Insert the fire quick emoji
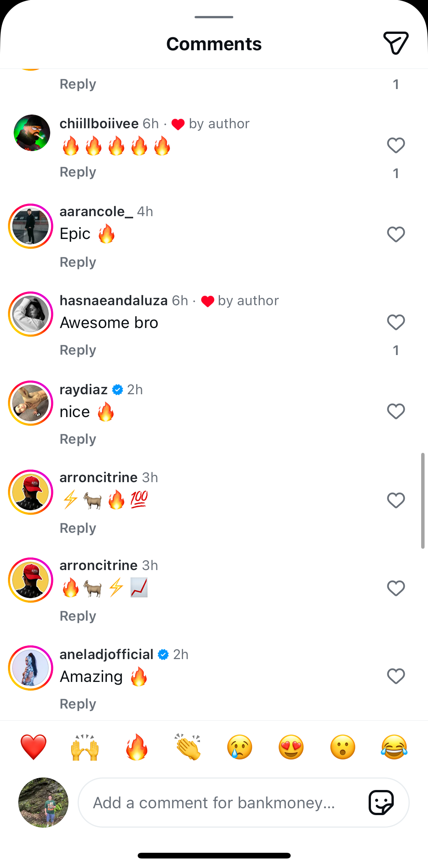 point(137,747)
